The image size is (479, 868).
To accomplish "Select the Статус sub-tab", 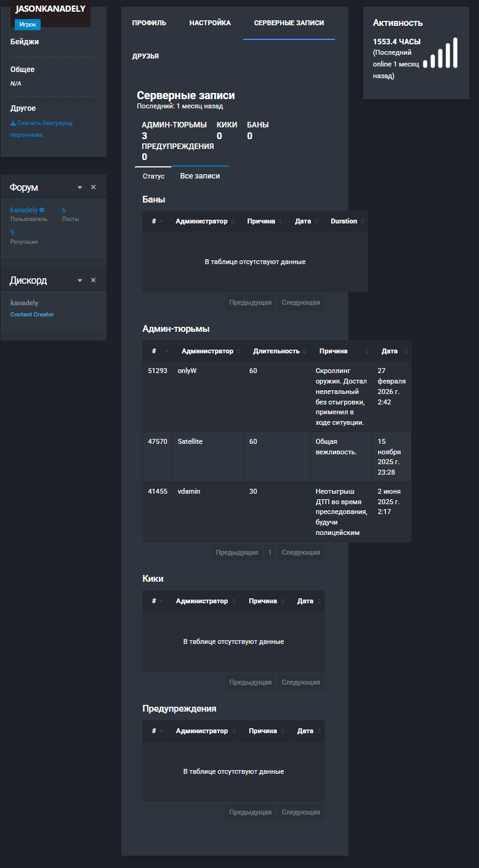I will (x=153, y=176).
